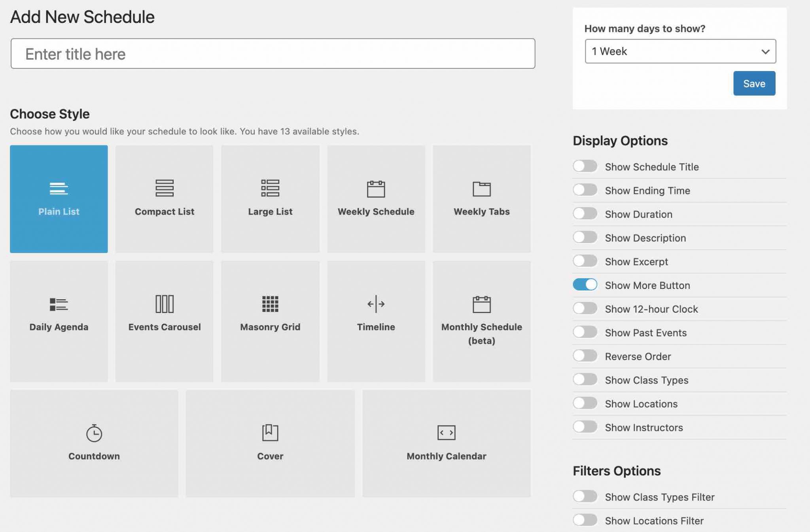Image resolution: width=810 pixels, height=532 pixels.
Task: Choose the Timeline style icon
Action: click(x=376, y=304)
